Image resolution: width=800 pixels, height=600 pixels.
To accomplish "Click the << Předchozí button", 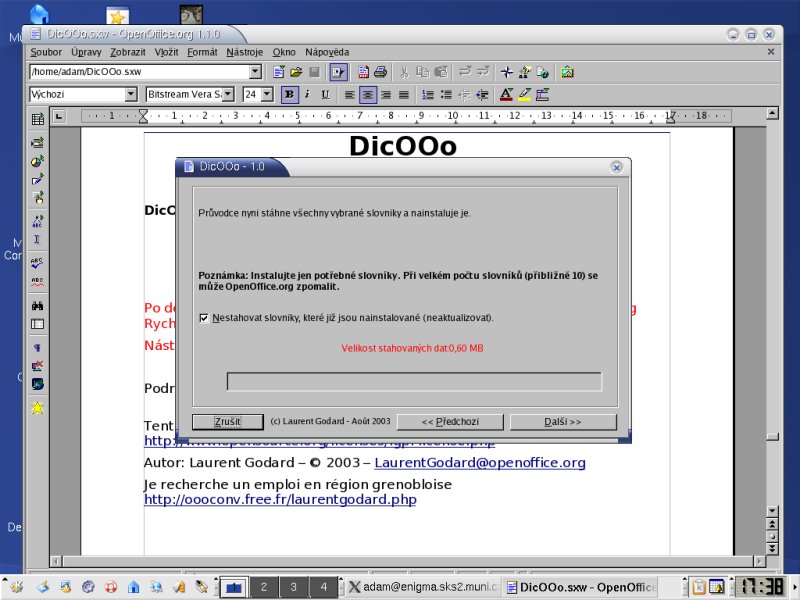I will (x=450, y=422).
